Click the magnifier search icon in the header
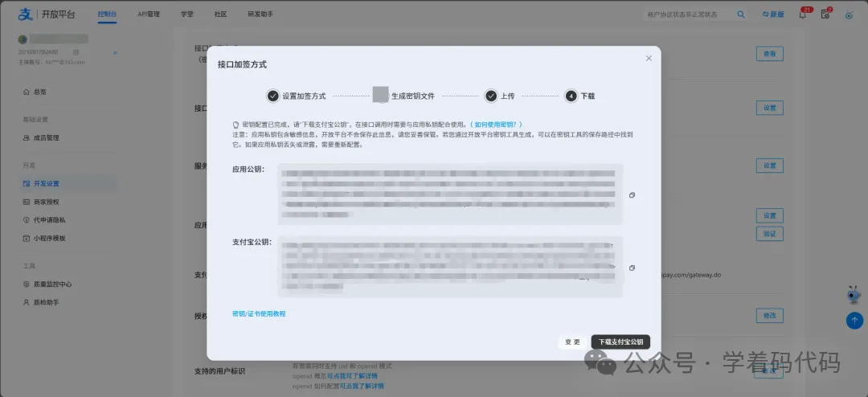 [x=741, y=14]
